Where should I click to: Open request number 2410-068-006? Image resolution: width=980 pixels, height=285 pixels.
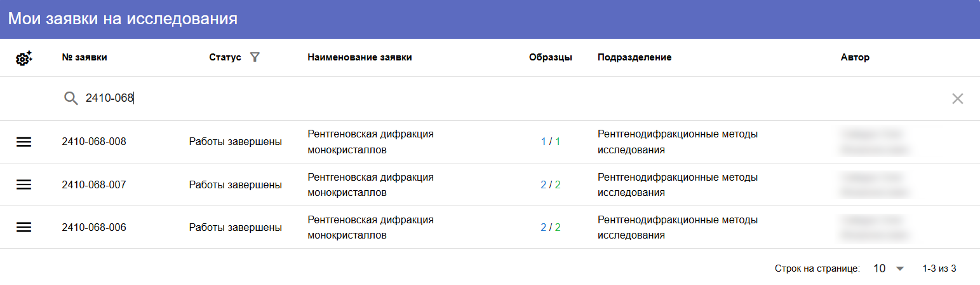94,227
